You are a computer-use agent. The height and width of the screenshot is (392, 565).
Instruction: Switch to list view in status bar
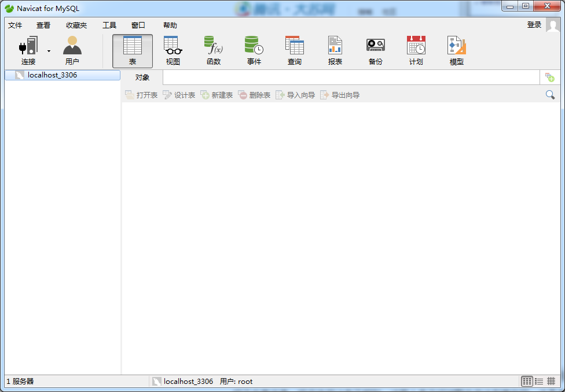[x=539, y=381]
